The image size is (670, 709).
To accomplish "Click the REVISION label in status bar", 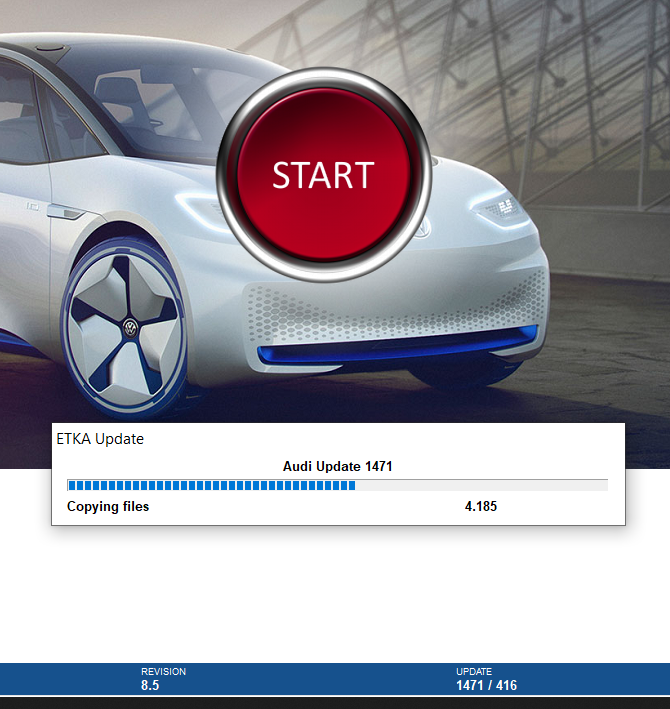I will [163, 671].
